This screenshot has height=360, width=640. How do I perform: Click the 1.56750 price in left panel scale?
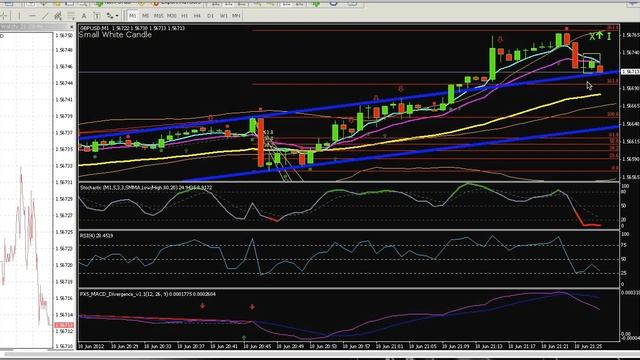(x=64, y=36)
